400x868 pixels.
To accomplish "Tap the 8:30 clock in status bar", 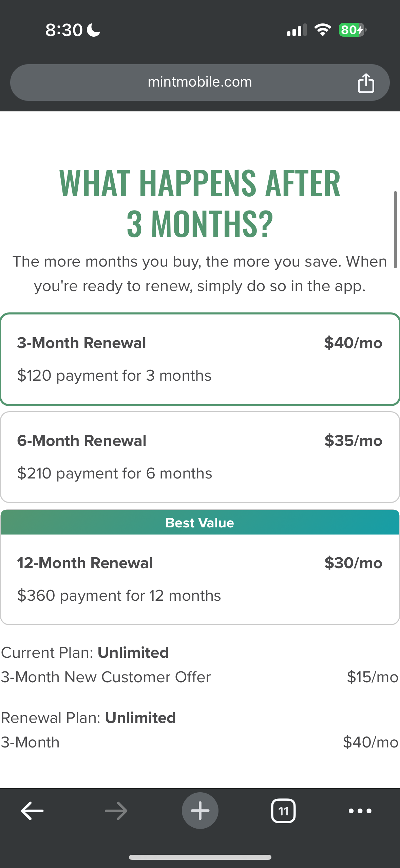I will (64, 30).
